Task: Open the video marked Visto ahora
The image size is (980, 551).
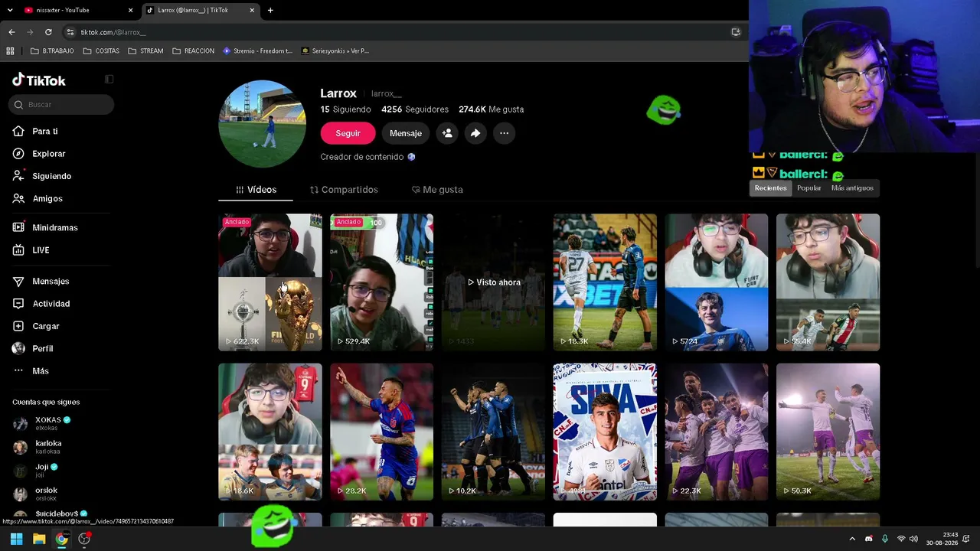Action: pyautogui.click(x=494, y=282)
